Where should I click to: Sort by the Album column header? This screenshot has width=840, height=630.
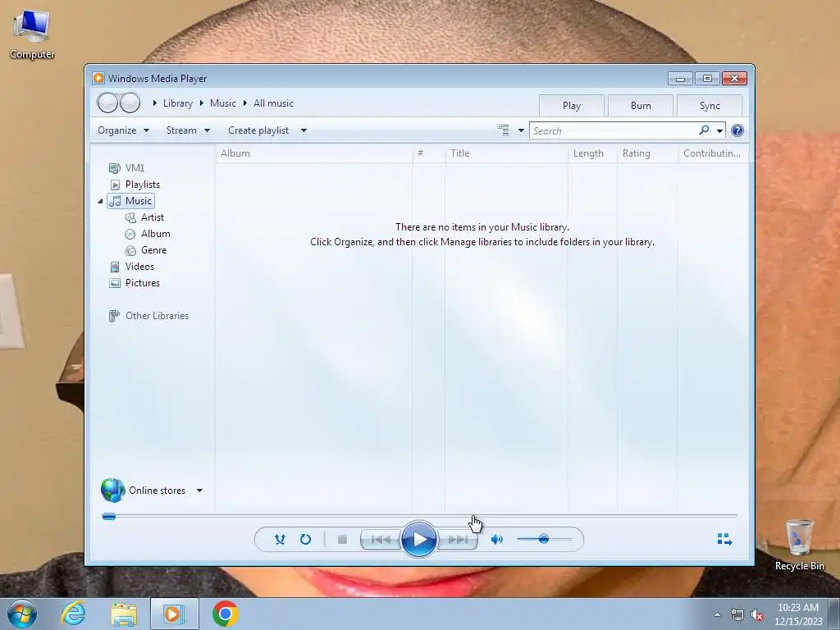coord(314,153)
